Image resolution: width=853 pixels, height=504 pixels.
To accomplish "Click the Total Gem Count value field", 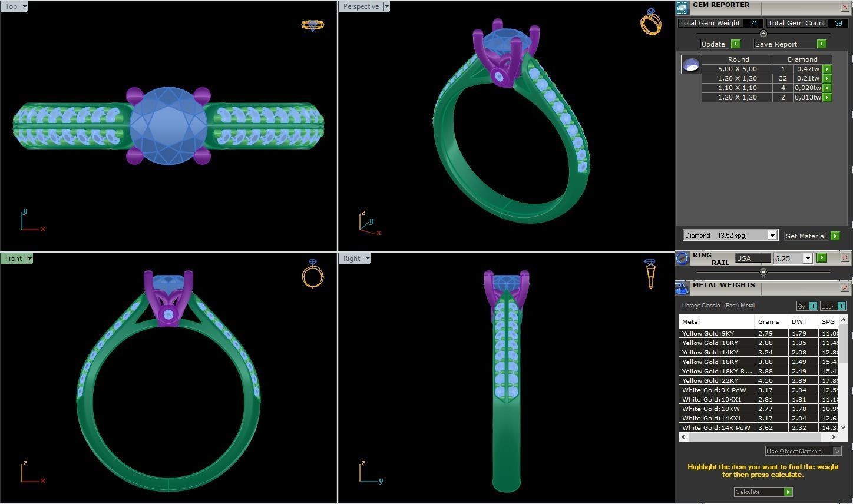I will [x=838, y=23].
